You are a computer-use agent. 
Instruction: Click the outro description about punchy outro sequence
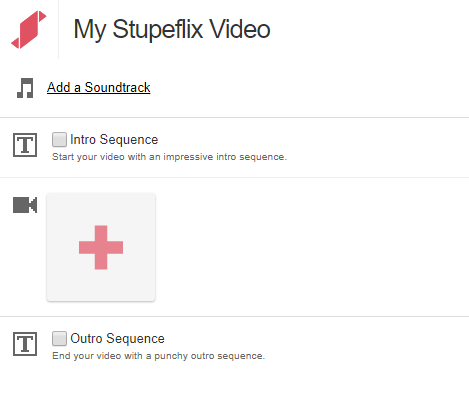pyautogui.click(x=158, y=356)
